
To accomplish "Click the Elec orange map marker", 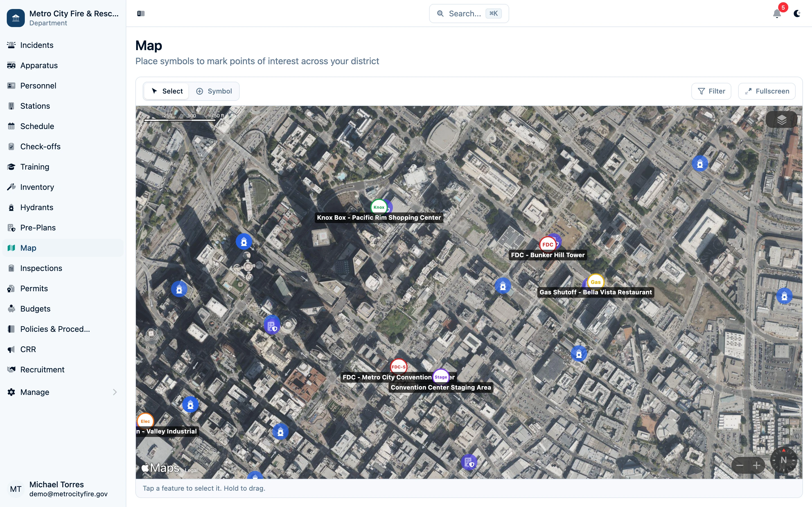I will 145,421.
